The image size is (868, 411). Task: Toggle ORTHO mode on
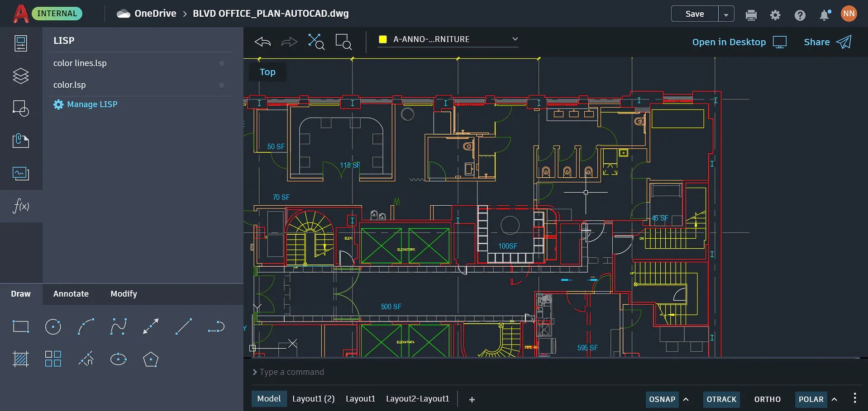pos(767,399)
